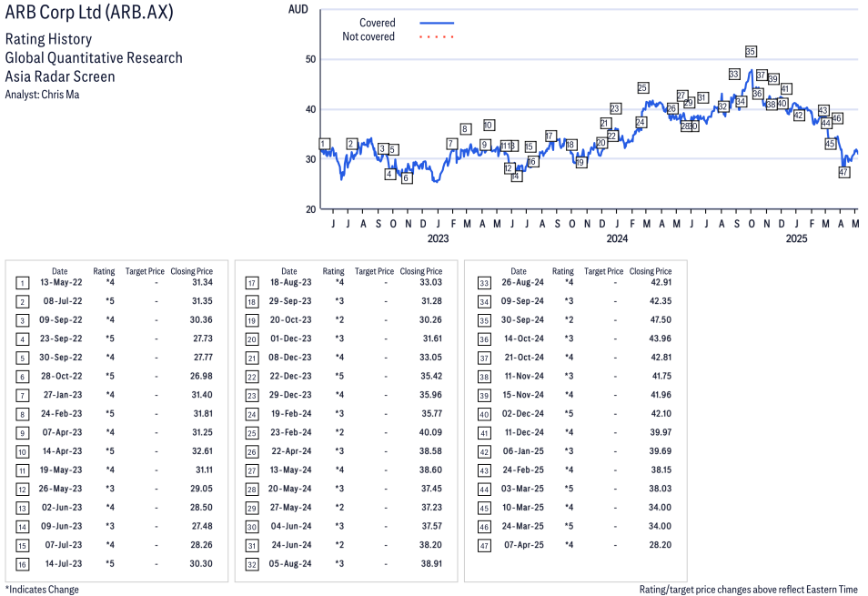
Task: Click the closing price 26.98
Action: 201,377
